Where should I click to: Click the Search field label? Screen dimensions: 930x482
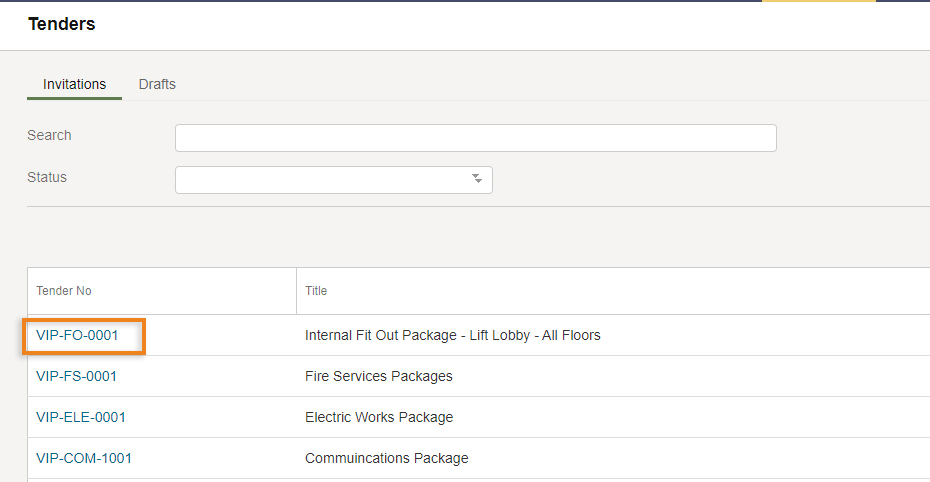point(49,135)
